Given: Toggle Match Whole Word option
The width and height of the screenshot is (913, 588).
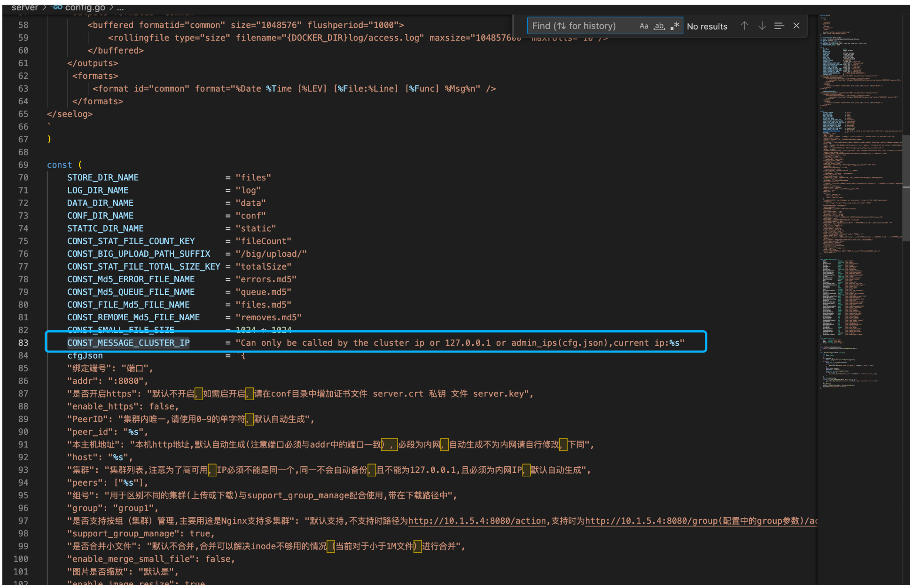Looking at the screenshot, I should (659, 26).
